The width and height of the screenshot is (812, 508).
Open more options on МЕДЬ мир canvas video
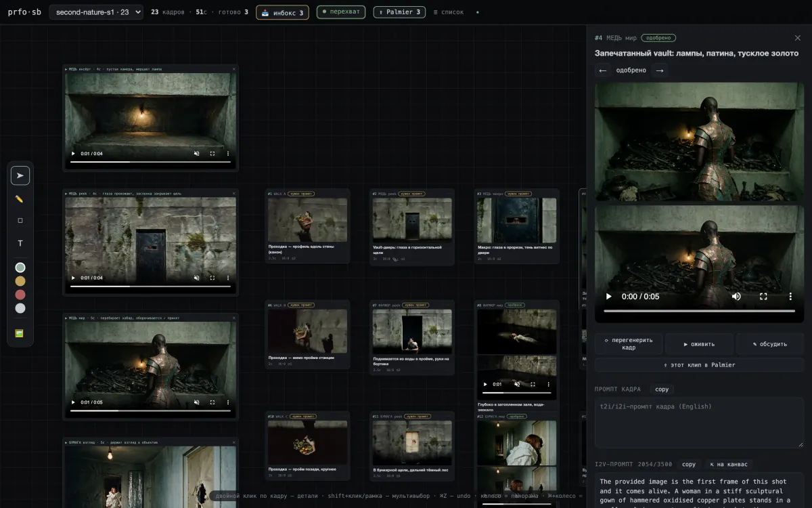click(x=228, y=402)
